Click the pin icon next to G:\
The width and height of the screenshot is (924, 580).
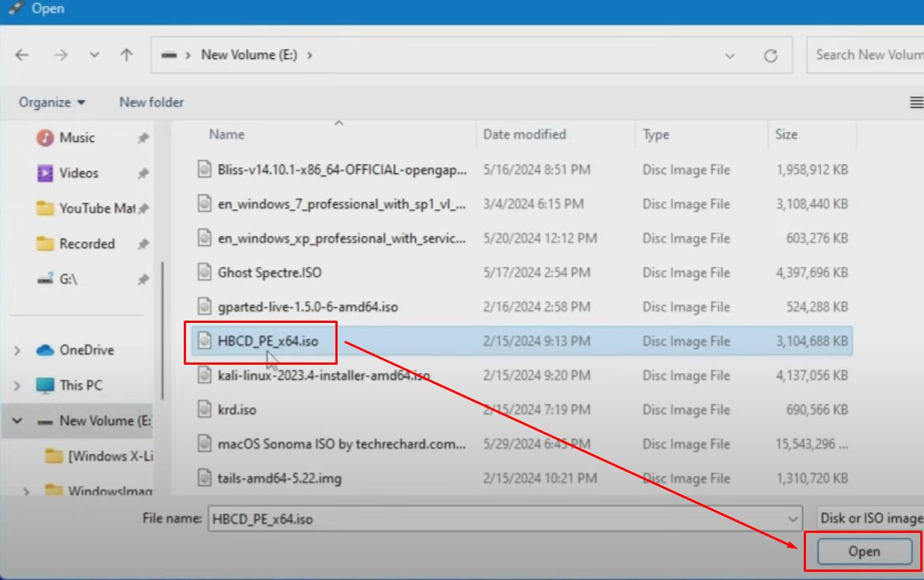pyautogui.click(x=143, y=280)
